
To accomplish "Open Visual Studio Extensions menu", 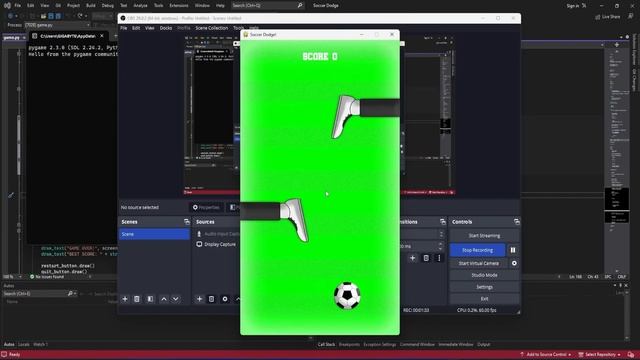I will [179, 6].
